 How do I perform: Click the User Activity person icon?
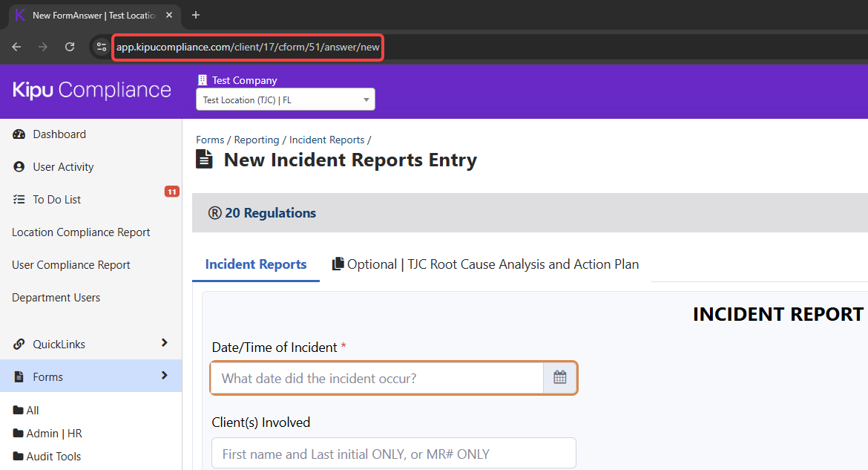point(19,167)
